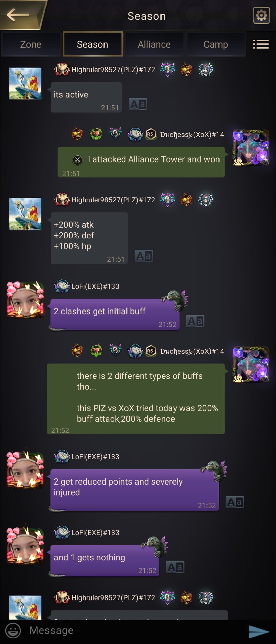
Task: Open the emoji picker smiley icon
Action: pyautogui.click(x=13, y=630)
